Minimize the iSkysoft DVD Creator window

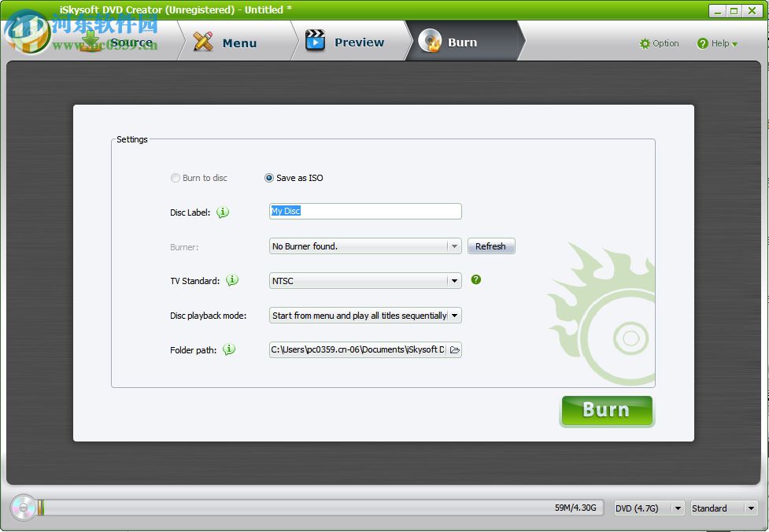coord(718,11)
